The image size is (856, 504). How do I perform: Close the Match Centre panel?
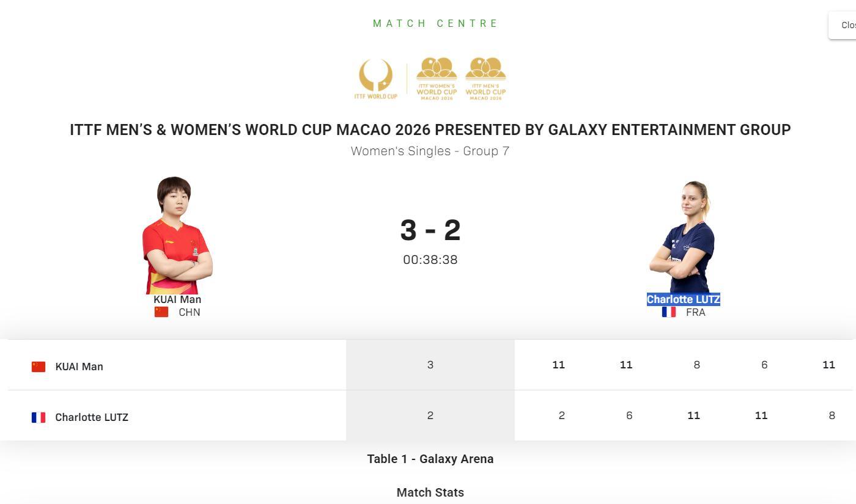click(846, 25)
